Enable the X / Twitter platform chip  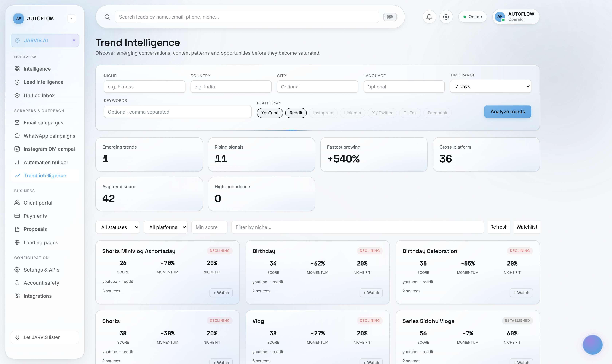(x=382, y=113)
